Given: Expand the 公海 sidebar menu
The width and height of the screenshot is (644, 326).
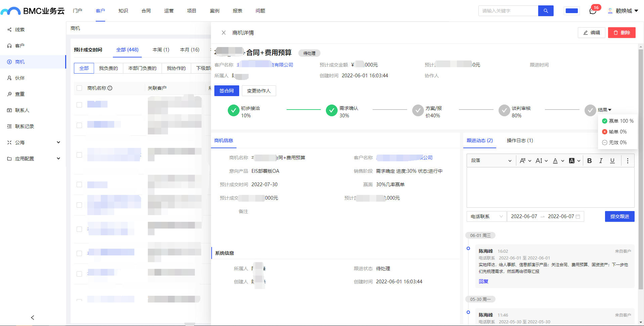Looking at the screenshot, I should (58, 142).
